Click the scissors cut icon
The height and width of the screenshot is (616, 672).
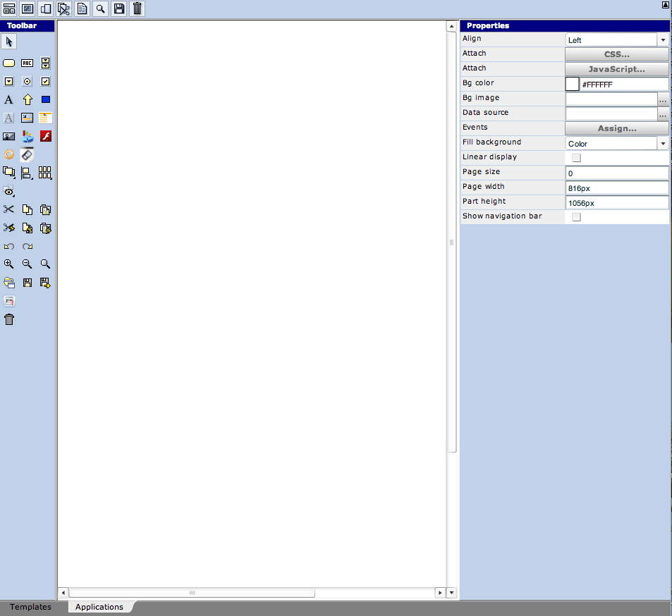[9, 210]
